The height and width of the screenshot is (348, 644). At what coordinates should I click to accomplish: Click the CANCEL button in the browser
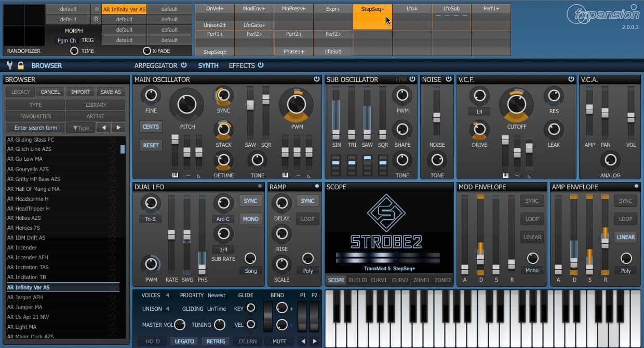[x=50, y=92]
